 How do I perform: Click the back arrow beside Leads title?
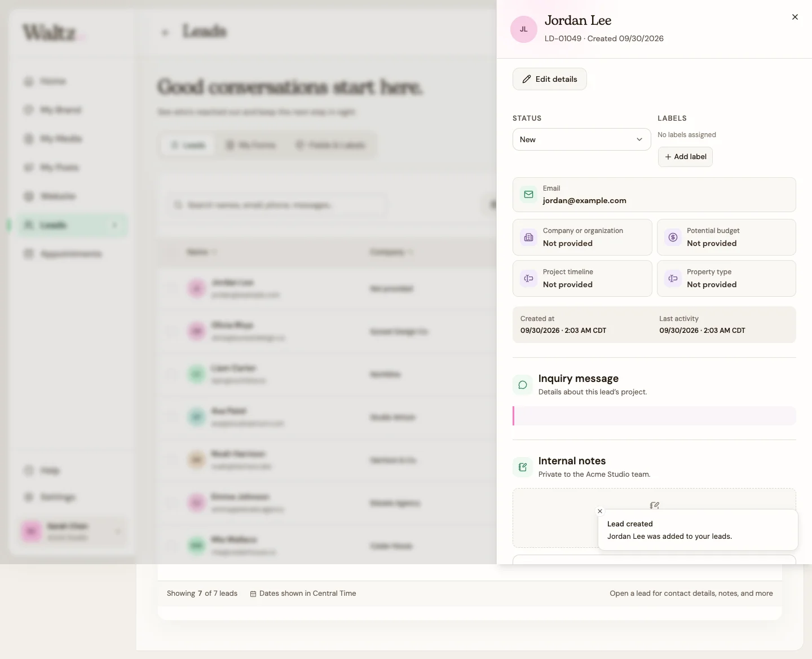coord(165,32)
